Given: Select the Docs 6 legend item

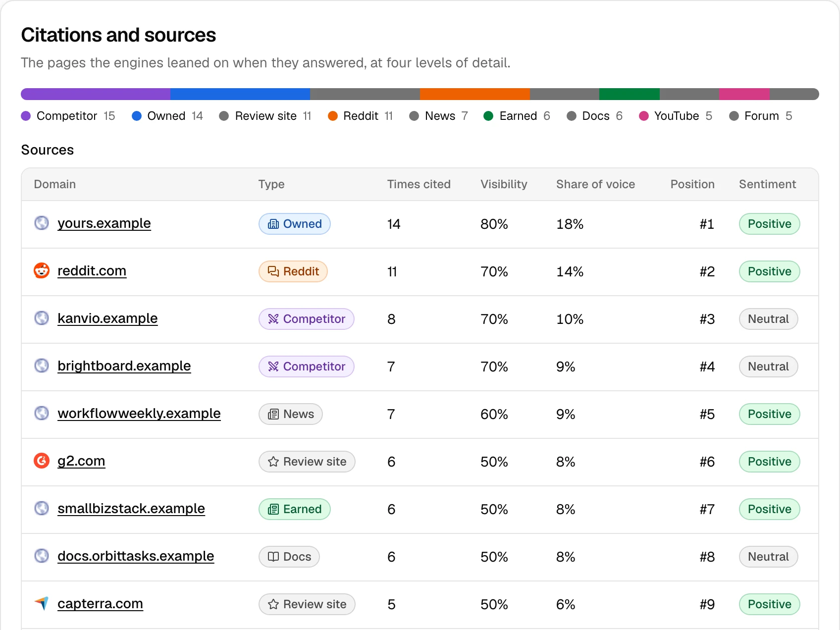Looking at the screenshot, I should 595,116.
